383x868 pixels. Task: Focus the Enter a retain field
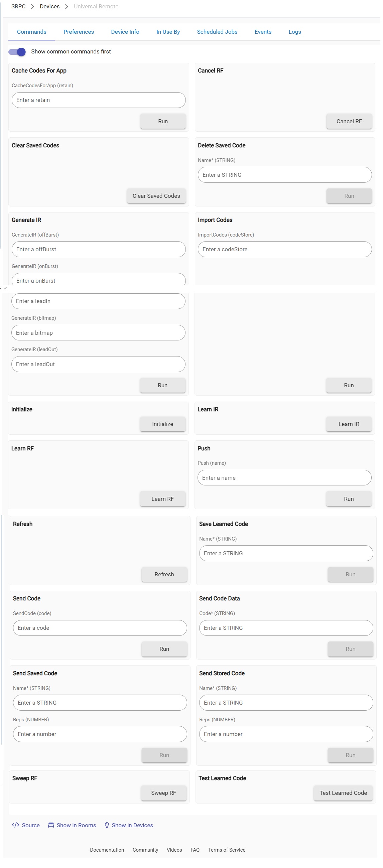(x=99, y=100)
